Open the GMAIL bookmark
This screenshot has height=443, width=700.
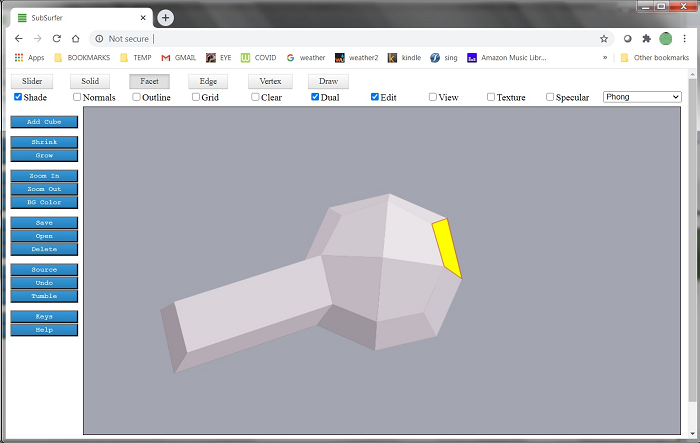179,58
